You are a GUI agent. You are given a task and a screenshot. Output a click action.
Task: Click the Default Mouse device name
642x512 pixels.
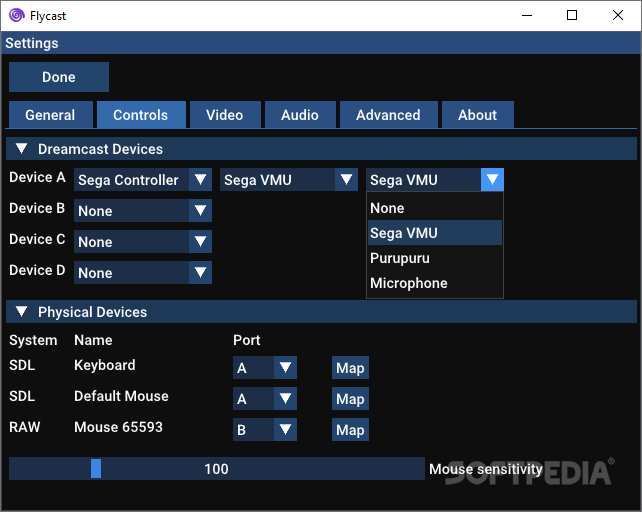pos(121,396)
